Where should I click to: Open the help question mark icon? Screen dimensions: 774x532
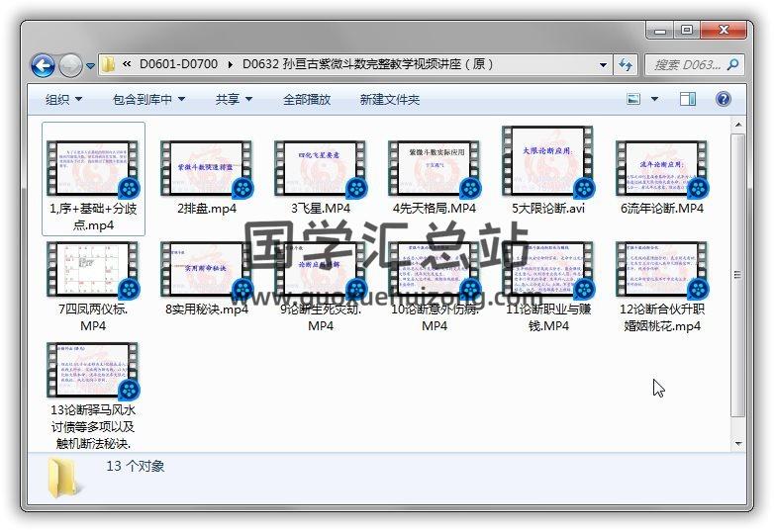pos(724,99)
